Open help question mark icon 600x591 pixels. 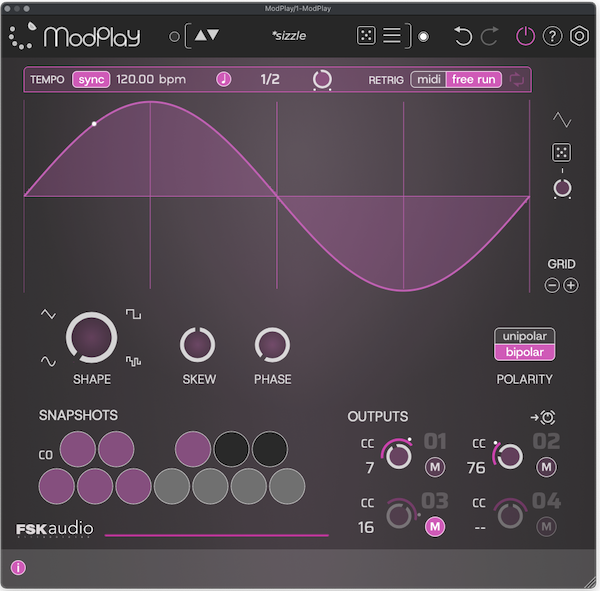click(x=552, y=36)
